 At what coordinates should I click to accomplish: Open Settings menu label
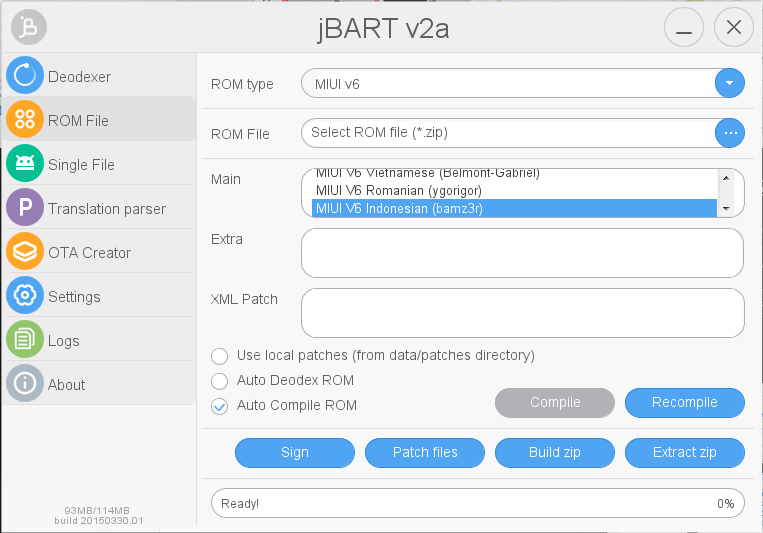click(x=74, y=297)
